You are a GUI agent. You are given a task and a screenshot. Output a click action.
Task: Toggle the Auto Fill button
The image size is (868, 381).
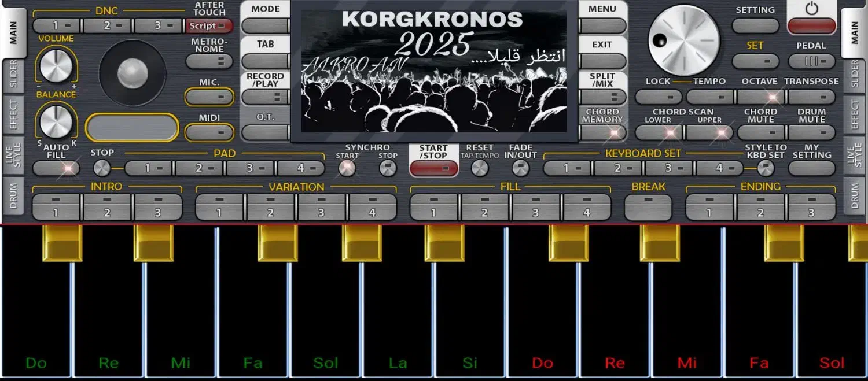pyautogui.click(x=56, y=168)
